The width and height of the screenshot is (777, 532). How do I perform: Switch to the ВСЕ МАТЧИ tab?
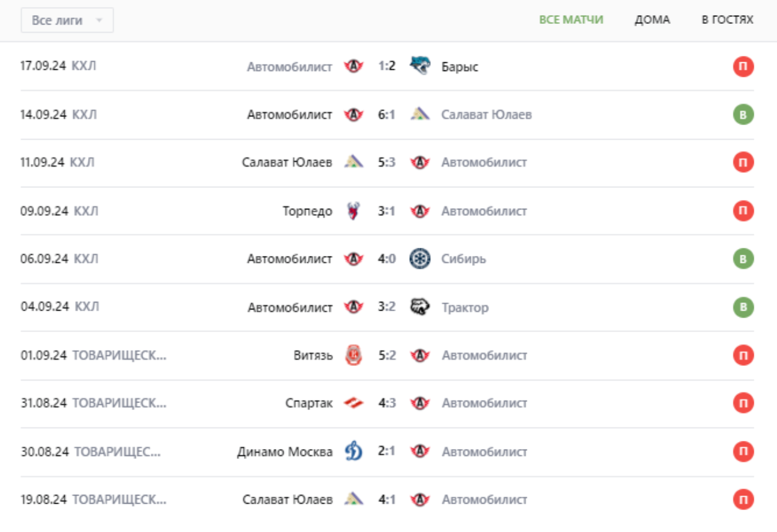point(571,19)
